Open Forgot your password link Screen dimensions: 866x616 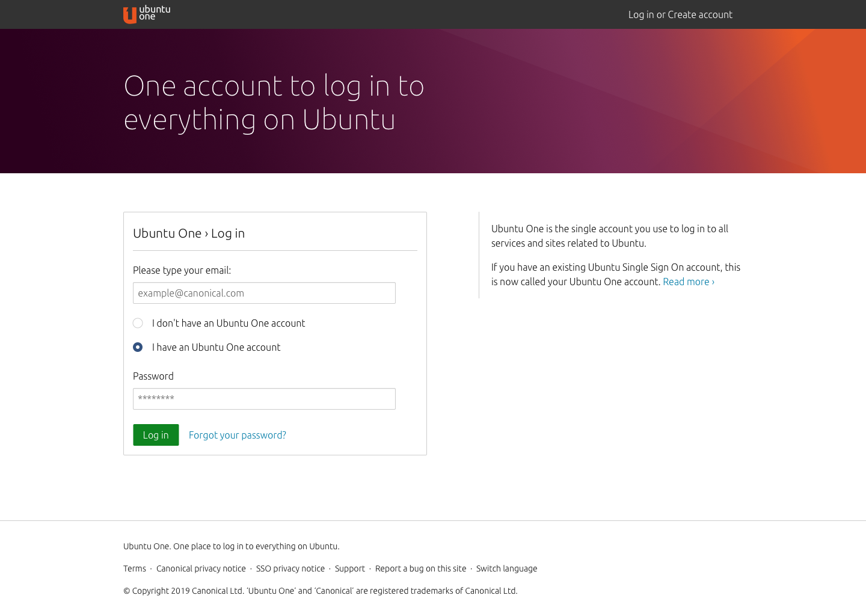[238, 435]
